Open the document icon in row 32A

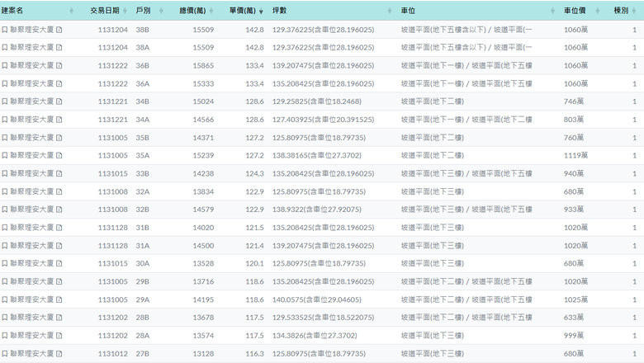point(59,191)
